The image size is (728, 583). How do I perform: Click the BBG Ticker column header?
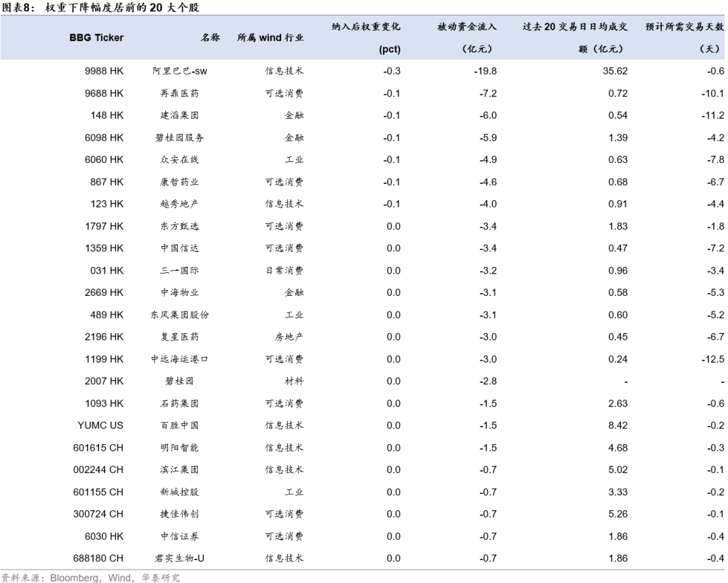[96, 38]
